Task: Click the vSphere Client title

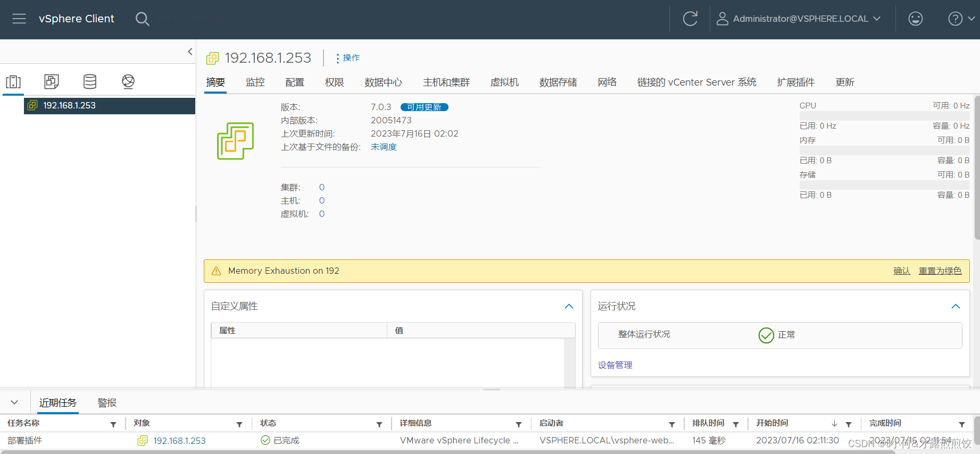Action: pos(77,19)
